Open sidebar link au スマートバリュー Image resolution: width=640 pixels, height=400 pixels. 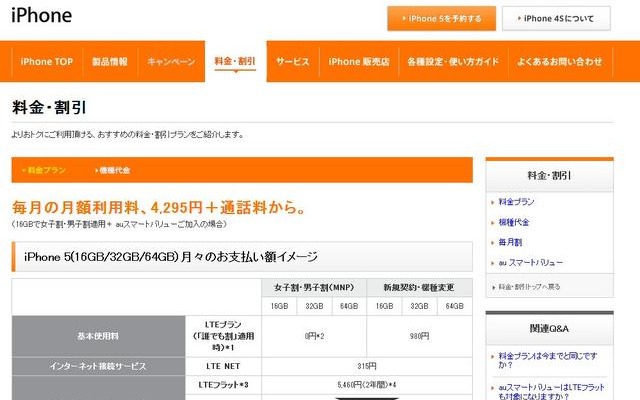coord(531,262)
